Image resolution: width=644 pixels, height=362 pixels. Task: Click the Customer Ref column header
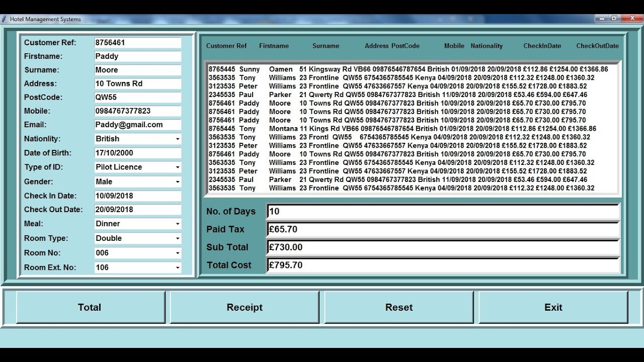click(x=226, y=46)
